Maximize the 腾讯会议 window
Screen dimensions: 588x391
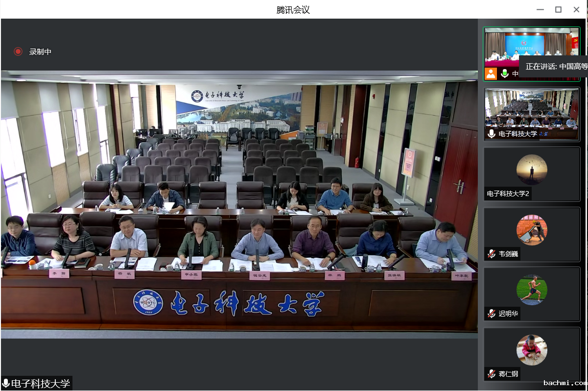(558, 9)
